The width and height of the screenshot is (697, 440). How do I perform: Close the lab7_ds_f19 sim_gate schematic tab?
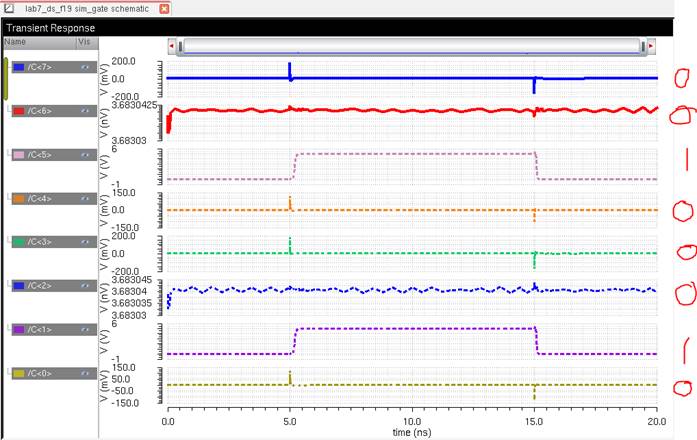coord(164,8)
